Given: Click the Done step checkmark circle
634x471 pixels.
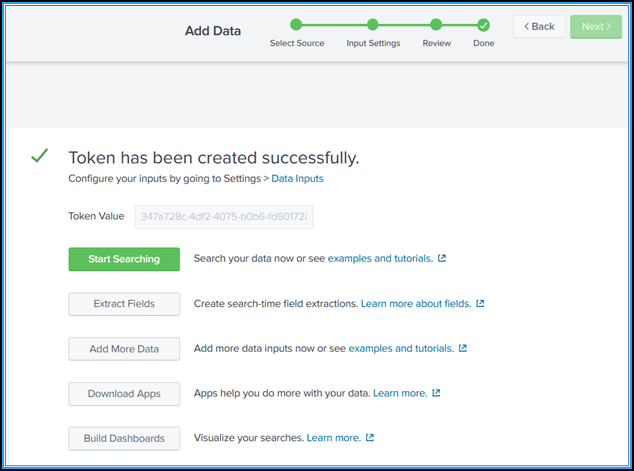Looking at the screenshot, I should [x=483, y=25].
